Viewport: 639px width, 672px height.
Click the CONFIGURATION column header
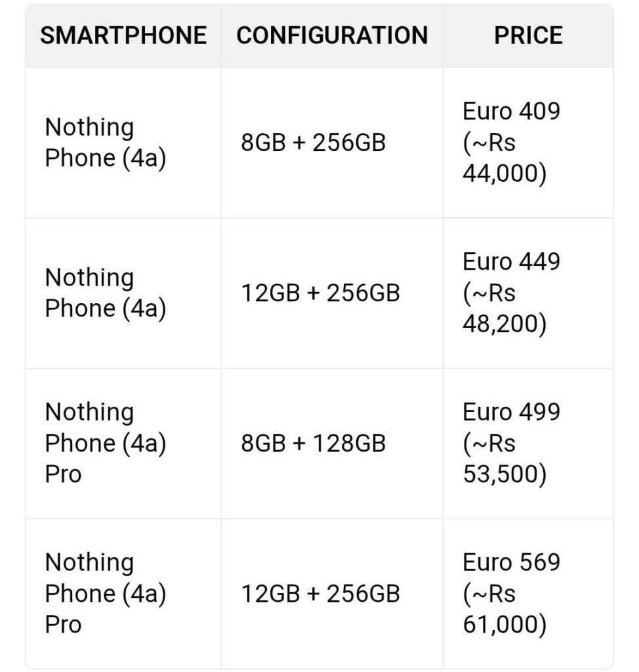[332, 35]
